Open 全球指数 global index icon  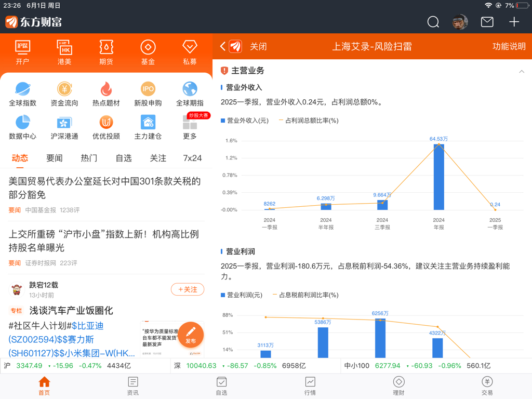[22, 94]
